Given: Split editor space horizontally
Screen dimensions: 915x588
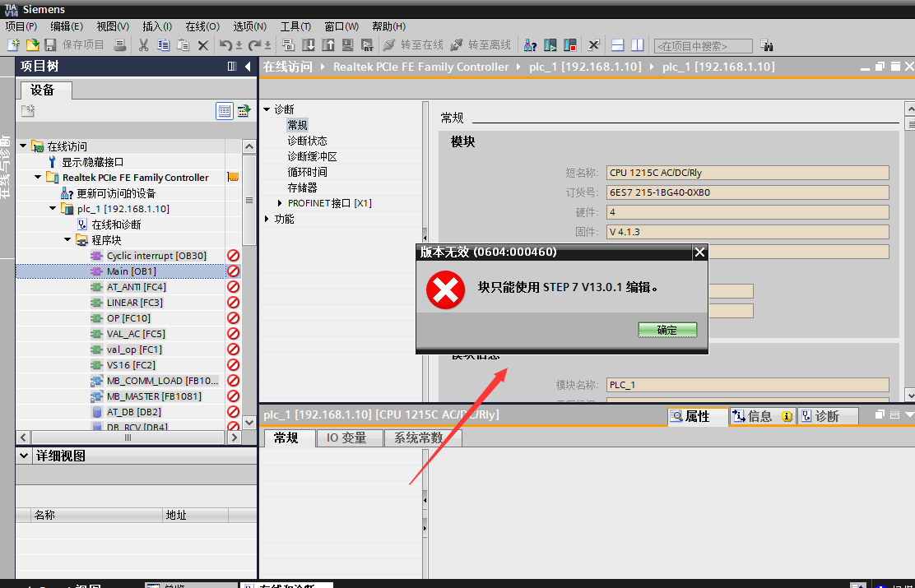Looking at the screenshot, I should click(x=616, y=45).
